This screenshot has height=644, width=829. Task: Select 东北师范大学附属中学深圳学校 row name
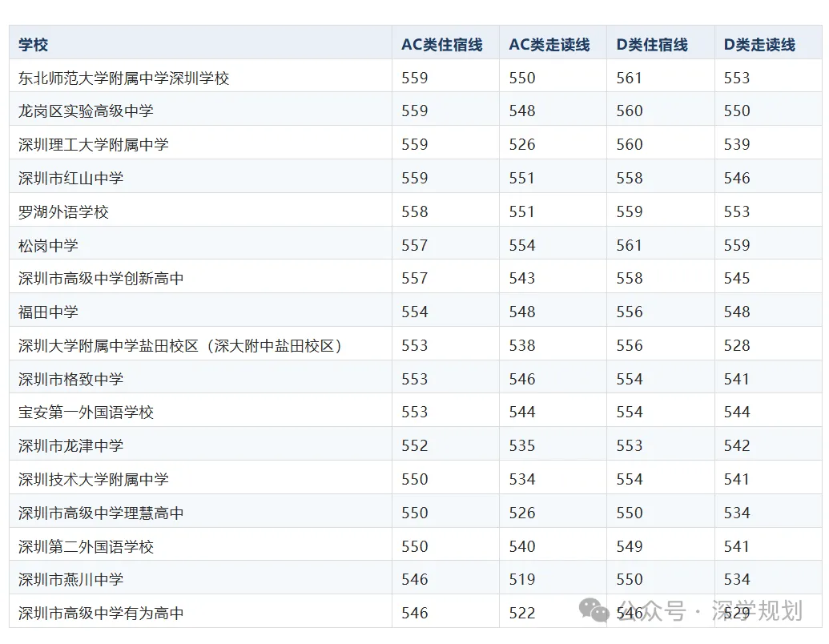tap(123, 78)
